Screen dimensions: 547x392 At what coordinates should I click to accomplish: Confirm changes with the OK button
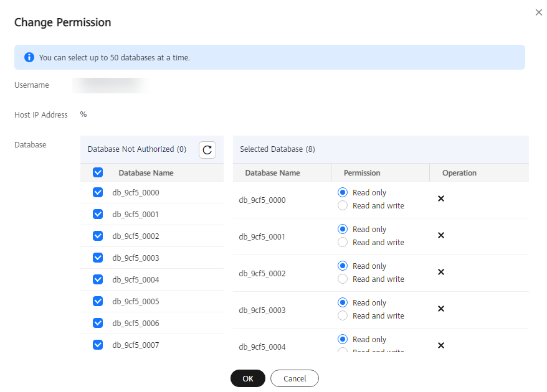[x=248, y=378]
